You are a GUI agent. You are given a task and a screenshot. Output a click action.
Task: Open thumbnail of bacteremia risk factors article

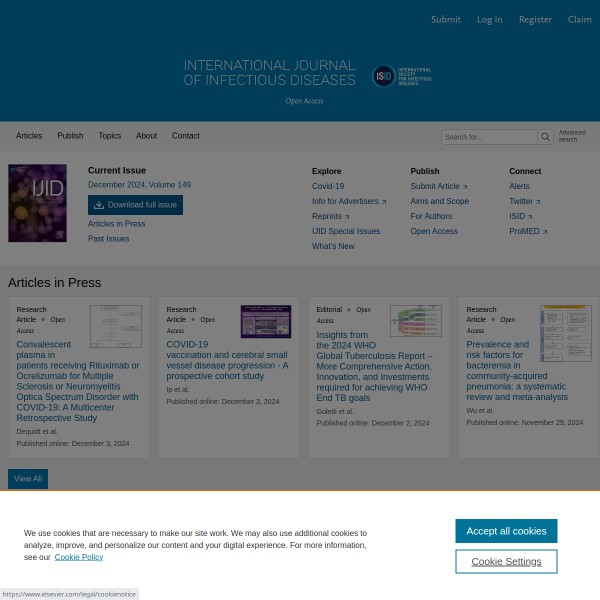tap(565, 333)
